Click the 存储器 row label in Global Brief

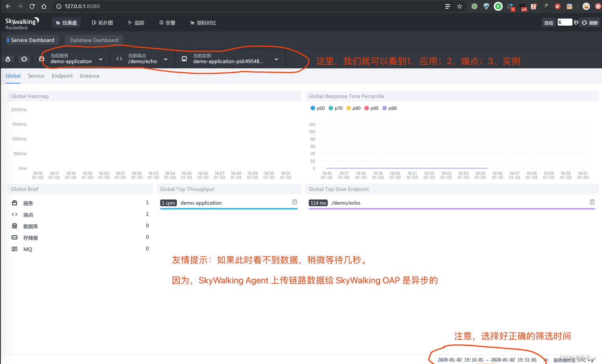(30, 238)
